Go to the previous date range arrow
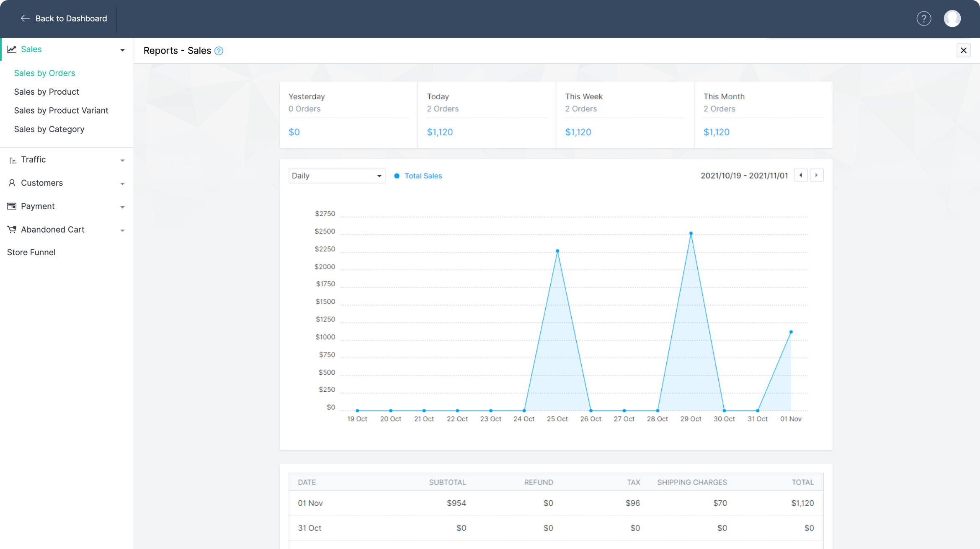The image size is (980, 549). pyautogui.click(x=801, y=175)
